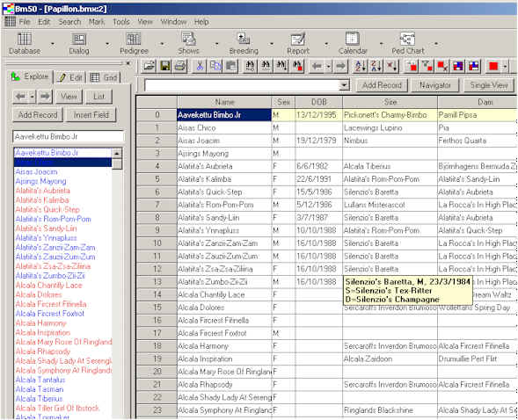The width and height of the screenshot is (518, 420).
Task: Click the Aavekettu Bimbo Jr text field
Action: coord(69,136)
